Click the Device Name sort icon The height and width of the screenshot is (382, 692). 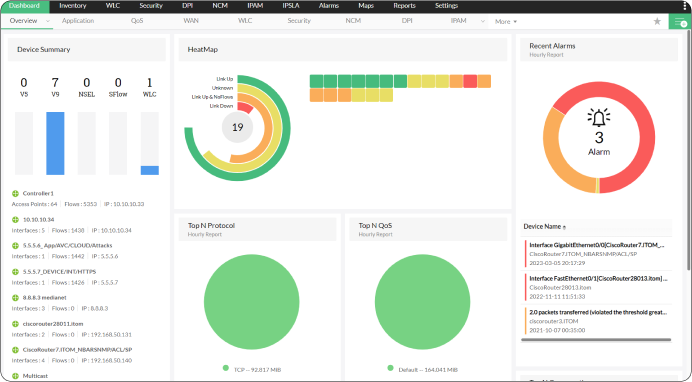564,228
